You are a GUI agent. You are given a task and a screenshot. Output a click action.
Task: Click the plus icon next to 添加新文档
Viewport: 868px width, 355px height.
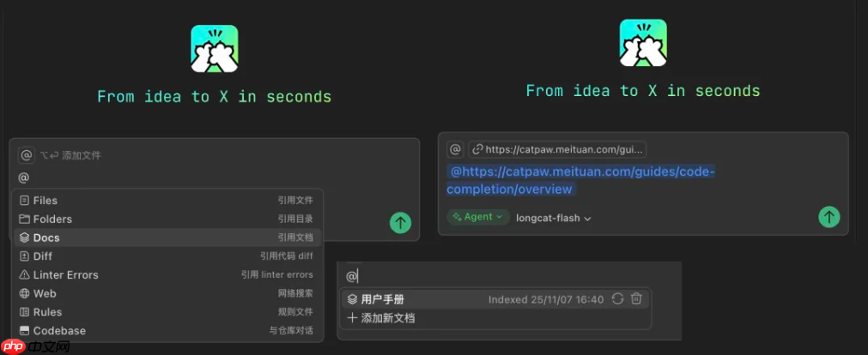coord(352,318)
